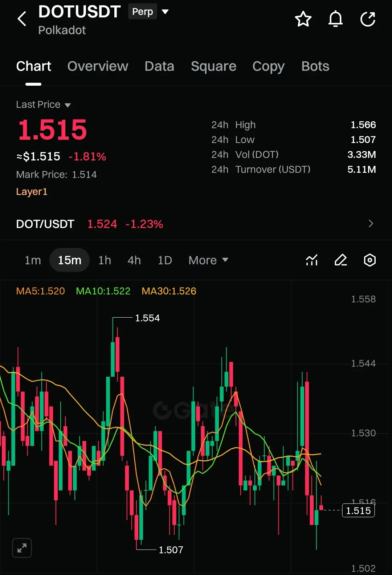Tap the DOT/USDT spot price row
Screen dimensions: 392x575
(x=196, y=224)
